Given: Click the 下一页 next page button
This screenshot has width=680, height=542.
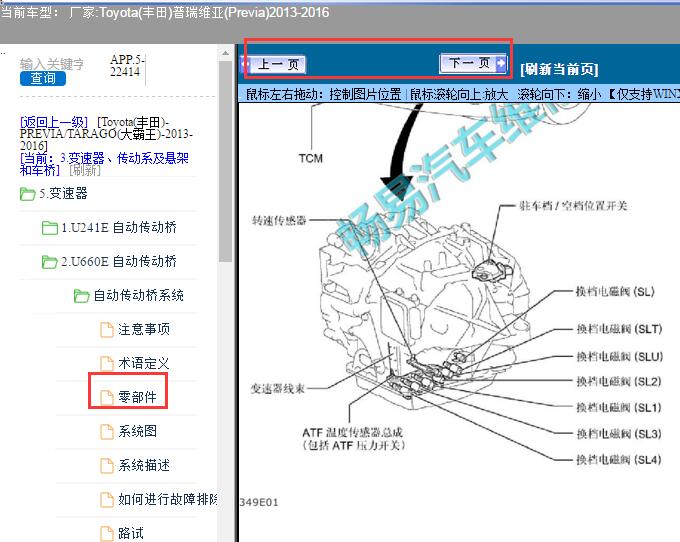Looking at the screenshot, I should pos(473,63).
